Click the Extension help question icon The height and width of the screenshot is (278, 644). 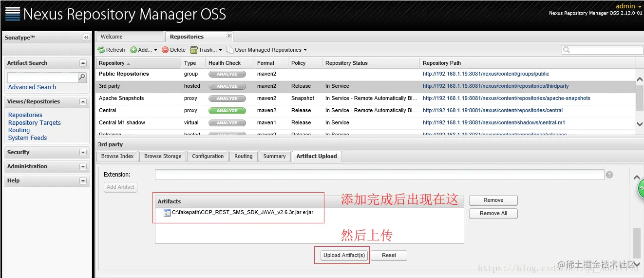click(609, 175)
